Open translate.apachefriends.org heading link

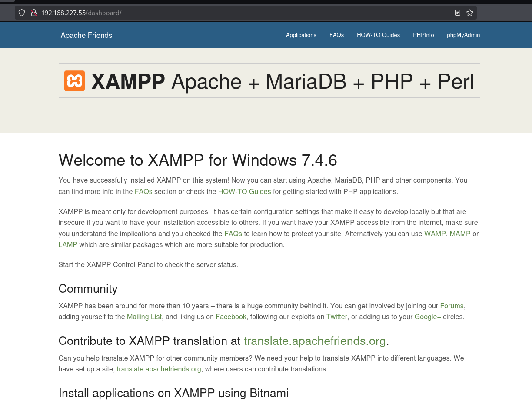pos(315,341)
